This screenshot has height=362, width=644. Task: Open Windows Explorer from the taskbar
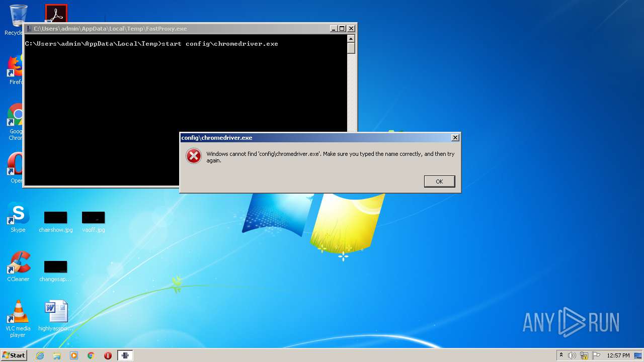click(57, 355)
